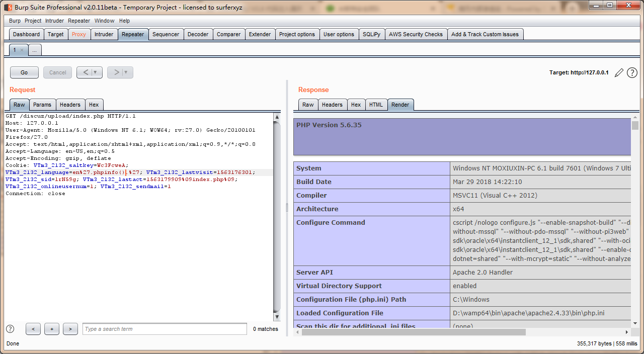644x354 pixels.
Task: Open the Help menu
Action: pos(125,21)
